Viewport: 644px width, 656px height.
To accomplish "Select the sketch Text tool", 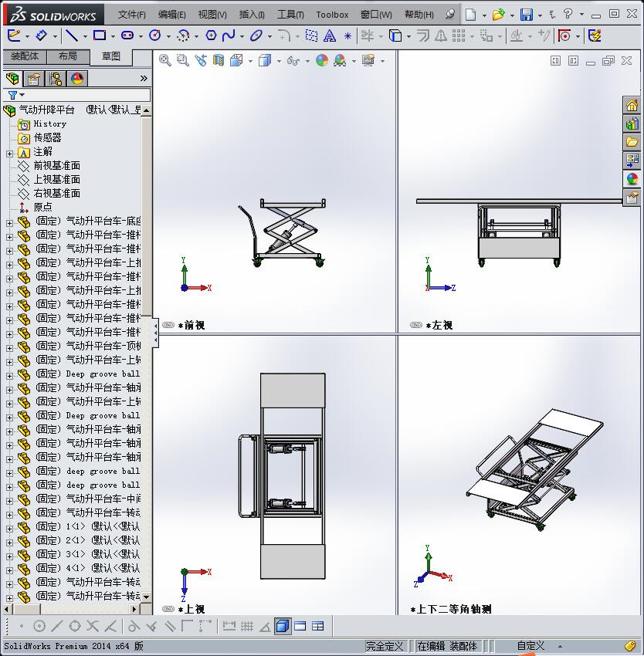I will tap(330, 36).
